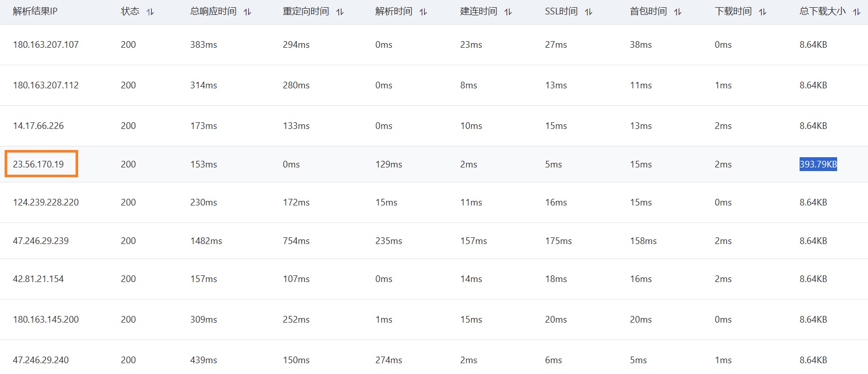Click the sort icon beside 建连时间
The width and height of the screenshot is (868, 374).
coord(508,12)
